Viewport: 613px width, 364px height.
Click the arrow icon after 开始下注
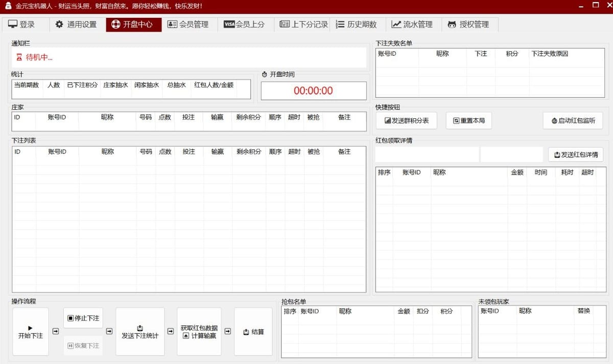[56, 331]
